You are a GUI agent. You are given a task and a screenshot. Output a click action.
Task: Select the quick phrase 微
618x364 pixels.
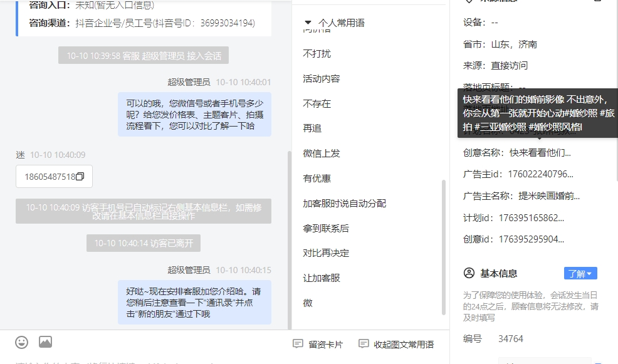pos(308,303)
